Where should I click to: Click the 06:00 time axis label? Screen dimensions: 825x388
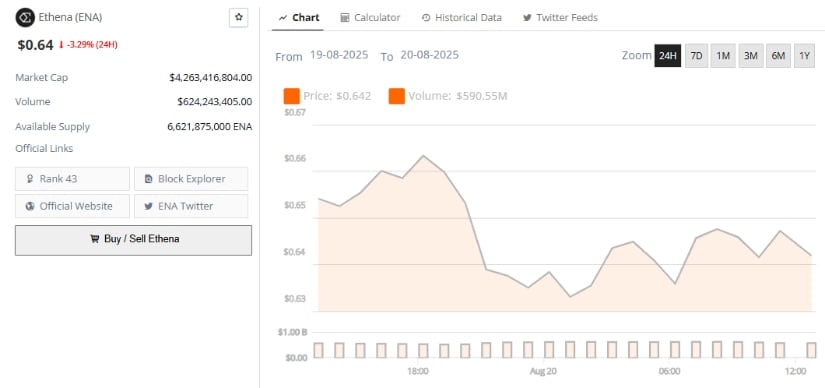[669, 371]
